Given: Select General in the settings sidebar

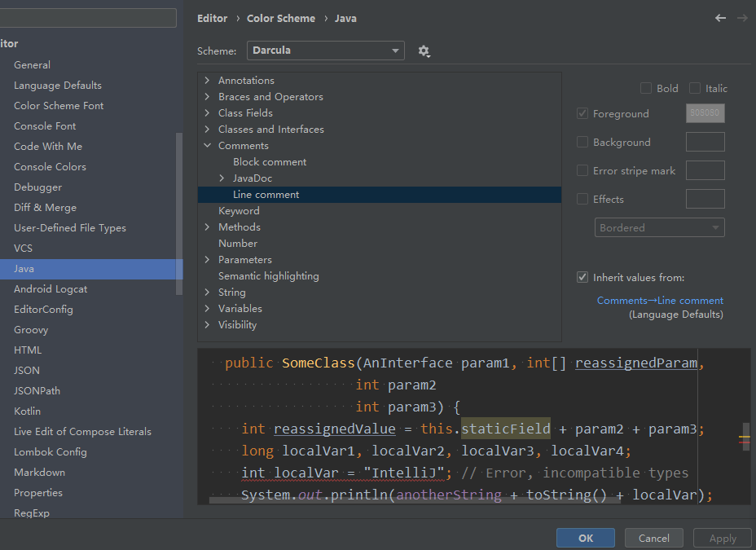Looking at the screenshot, I should pyautogui.click(x=32, y=64).
